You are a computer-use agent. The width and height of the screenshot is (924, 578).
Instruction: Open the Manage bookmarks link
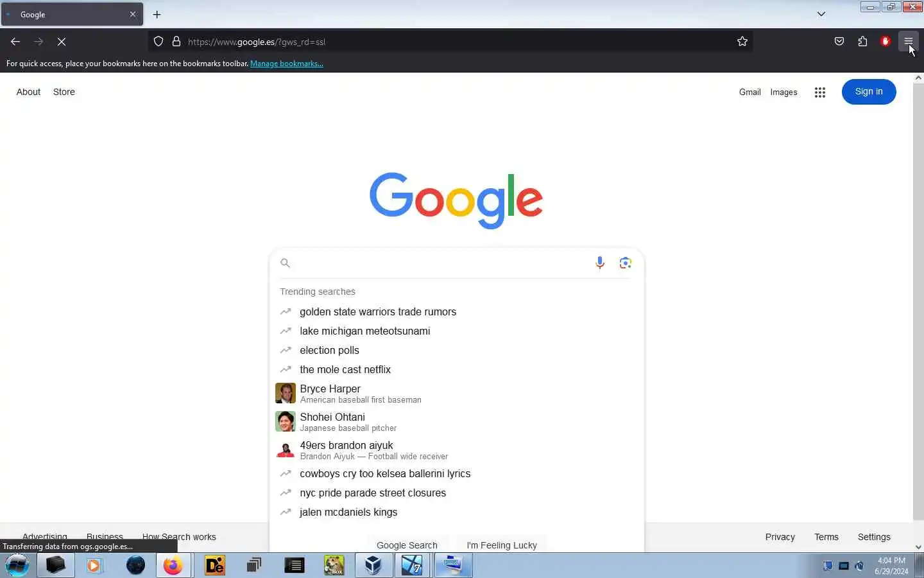(287, 64)
